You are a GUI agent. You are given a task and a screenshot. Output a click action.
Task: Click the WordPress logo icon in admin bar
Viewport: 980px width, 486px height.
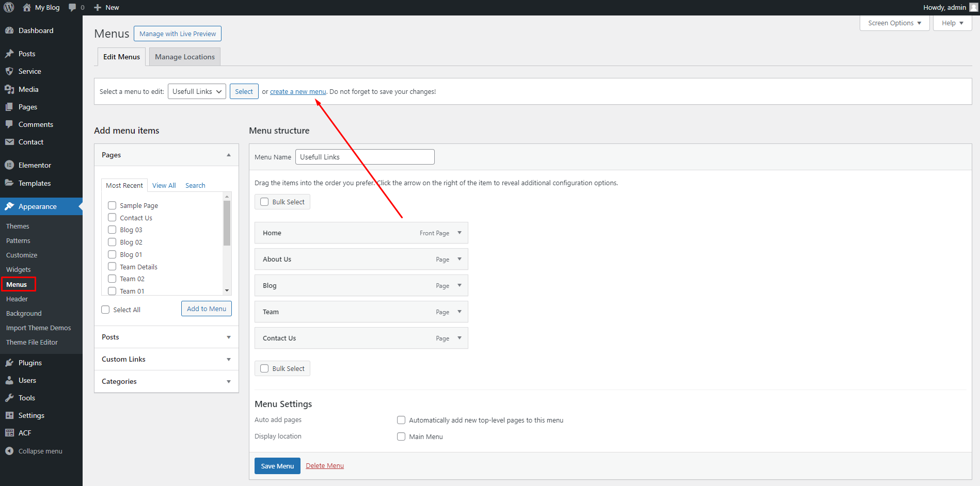[x=9, y=7]
